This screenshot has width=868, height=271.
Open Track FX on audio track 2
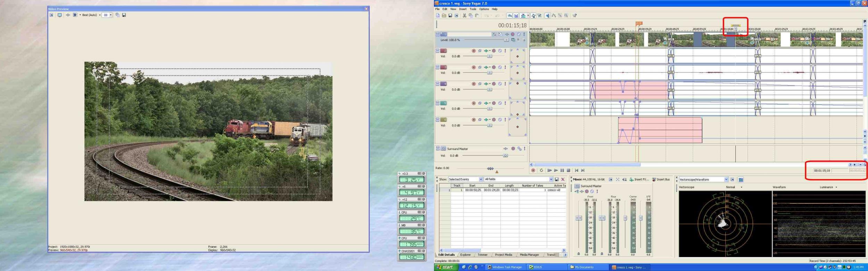click(x=494, y=51)
